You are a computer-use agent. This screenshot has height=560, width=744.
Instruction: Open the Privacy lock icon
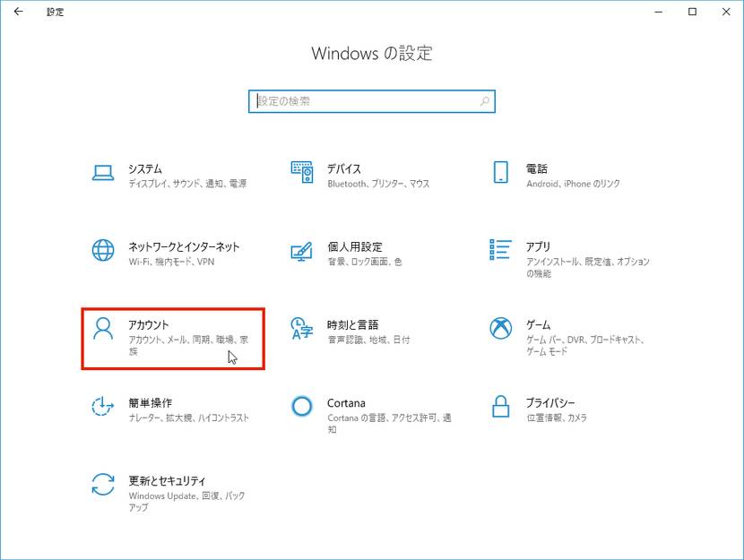[x=500, y=407]
